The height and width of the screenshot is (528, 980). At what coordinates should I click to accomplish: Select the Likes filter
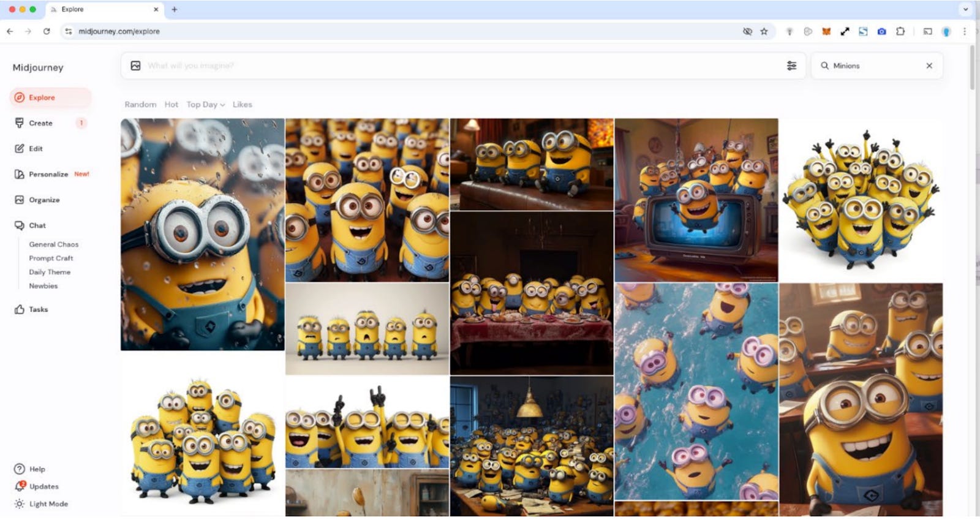(242, 105)
